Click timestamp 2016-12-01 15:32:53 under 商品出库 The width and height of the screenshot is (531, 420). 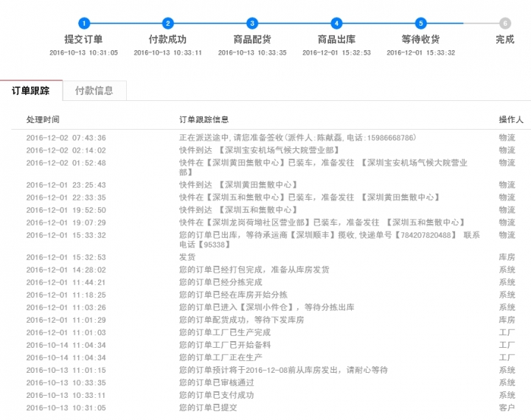336,53
